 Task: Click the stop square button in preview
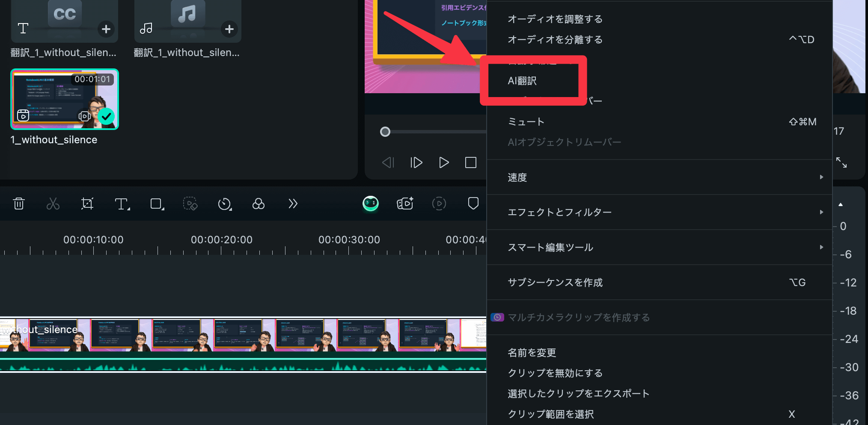tap(470, 163)
